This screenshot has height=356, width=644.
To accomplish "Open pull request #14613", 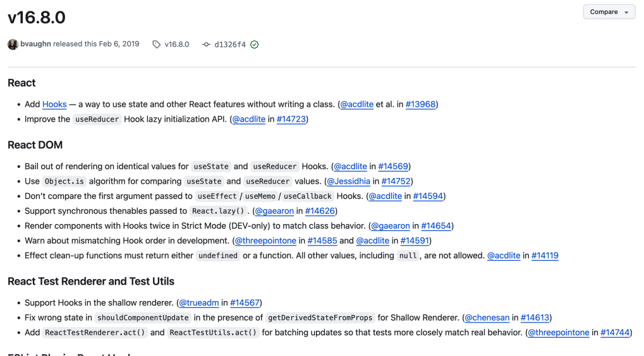I will pyautogui.click(x=535, y=317).
